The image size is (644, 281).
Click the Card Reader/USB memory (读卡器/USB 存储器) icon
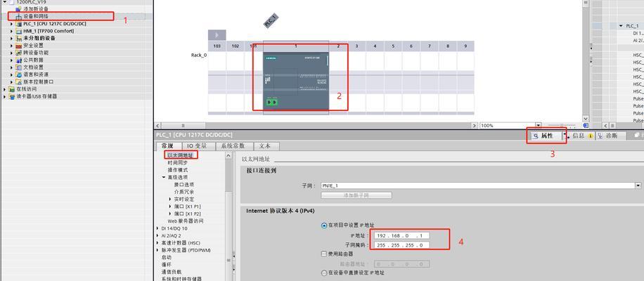tap(11, 96)
